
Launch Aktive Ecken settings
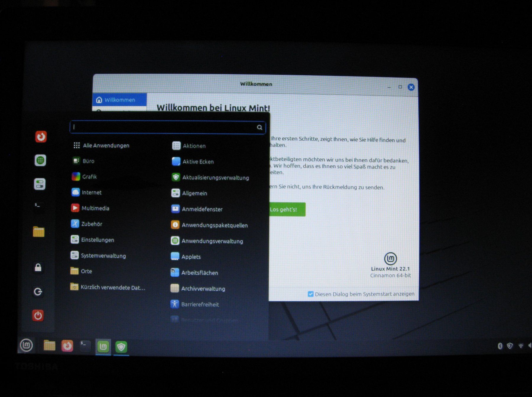193,162
